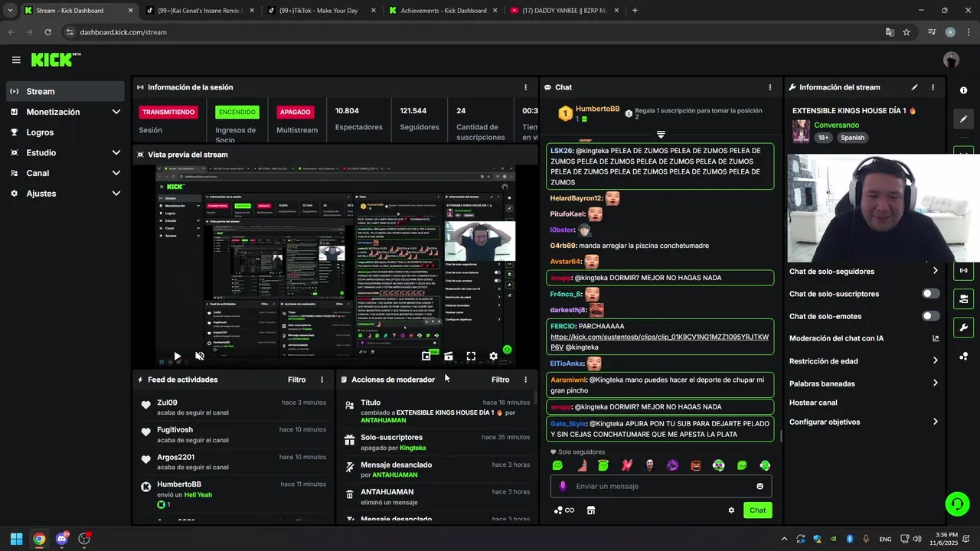Click the info icon in right rail
The height and width of the screenshot is (551, 980).
963,90
